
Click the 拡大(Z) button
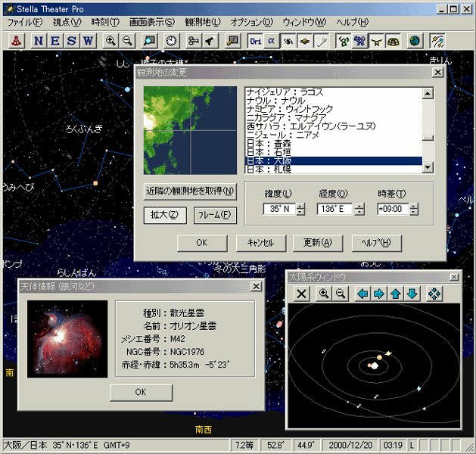pyautogui.click(x=165, y=215)
